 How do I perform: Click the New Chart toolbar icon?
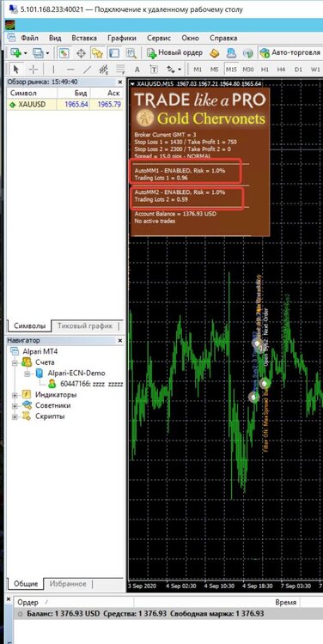click(x=15, y=52)
